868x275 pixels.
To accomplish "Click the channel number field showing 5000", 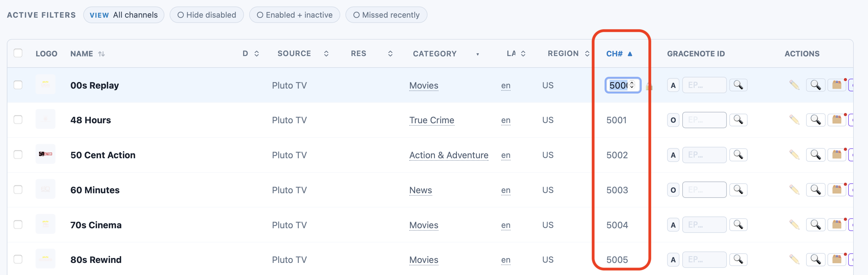I will 623,85.
